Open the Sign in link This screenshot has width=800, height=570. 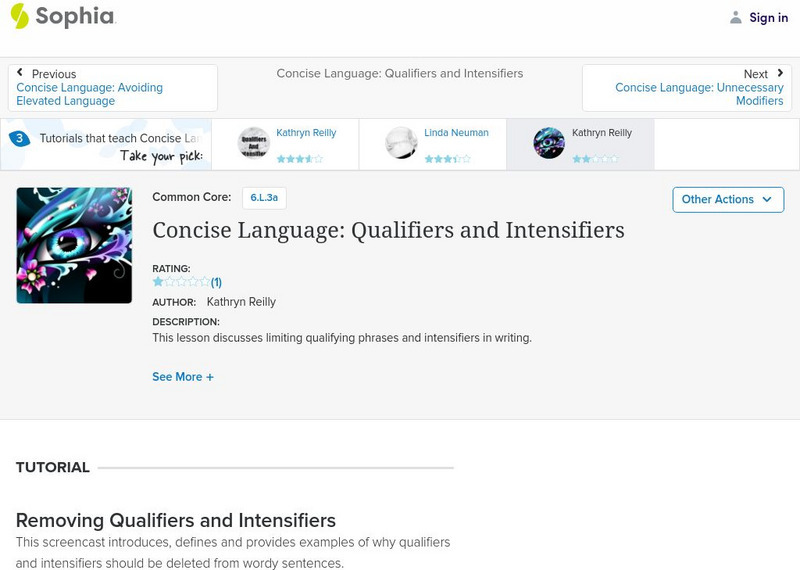pos(768,17)
